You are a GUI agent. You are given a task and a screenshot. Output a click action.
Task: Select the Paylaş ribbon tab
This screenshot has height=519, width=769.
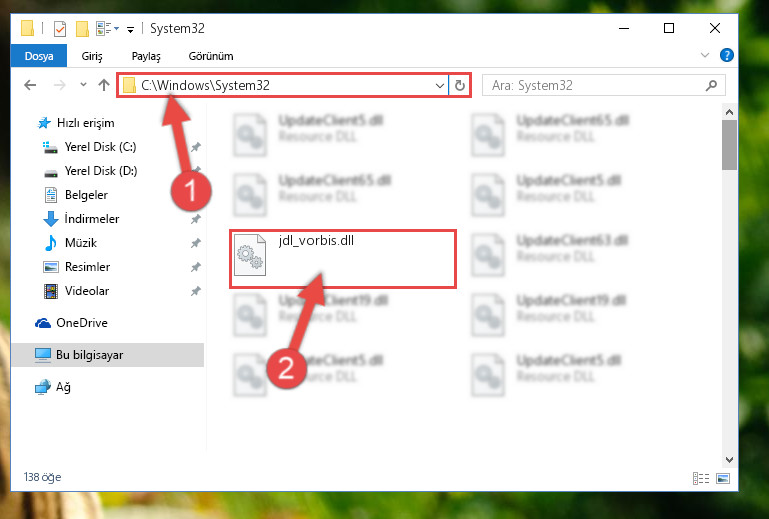(x=146, y=56)
